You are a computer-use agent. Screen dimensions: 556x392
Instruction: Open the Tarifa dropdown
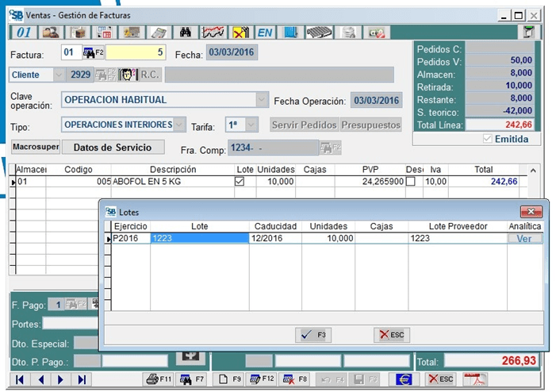[251, 125]
